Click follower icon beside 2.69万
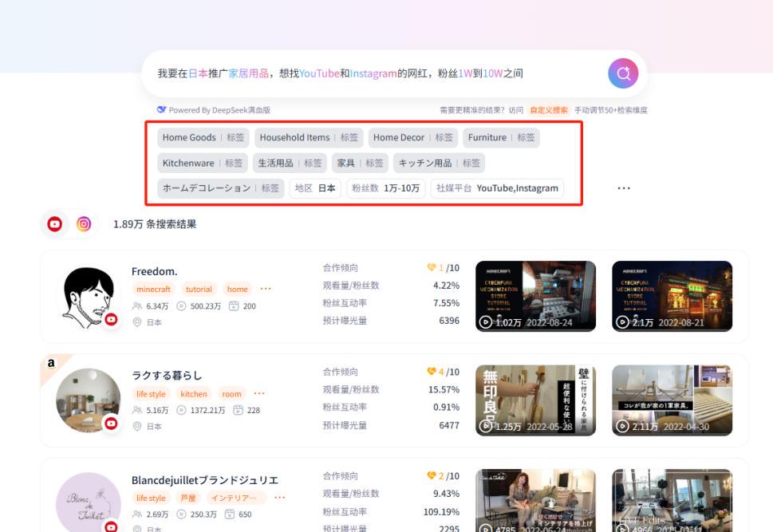The height and width of the screenshot is (532, 773). click(137, 514)
